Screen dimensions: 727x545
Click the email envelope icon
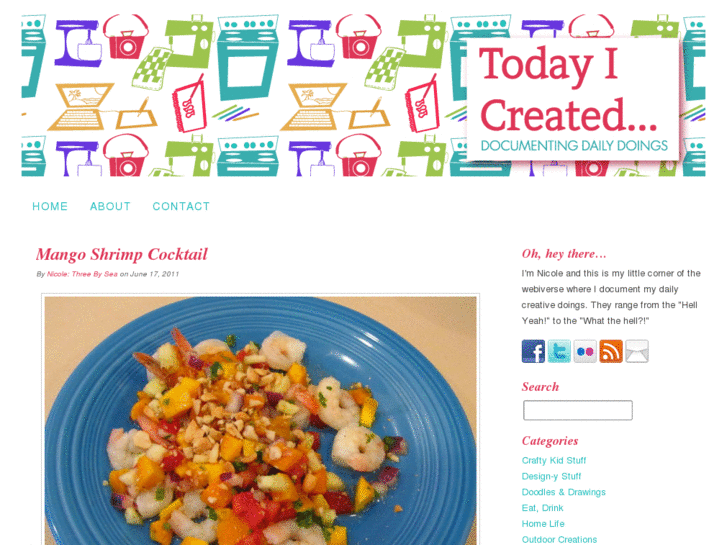tap(637, 351)
